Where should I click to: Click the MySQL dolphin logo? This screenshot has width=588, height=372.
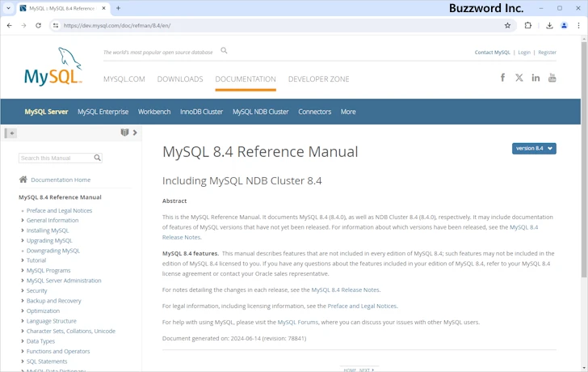coord(53,67)
